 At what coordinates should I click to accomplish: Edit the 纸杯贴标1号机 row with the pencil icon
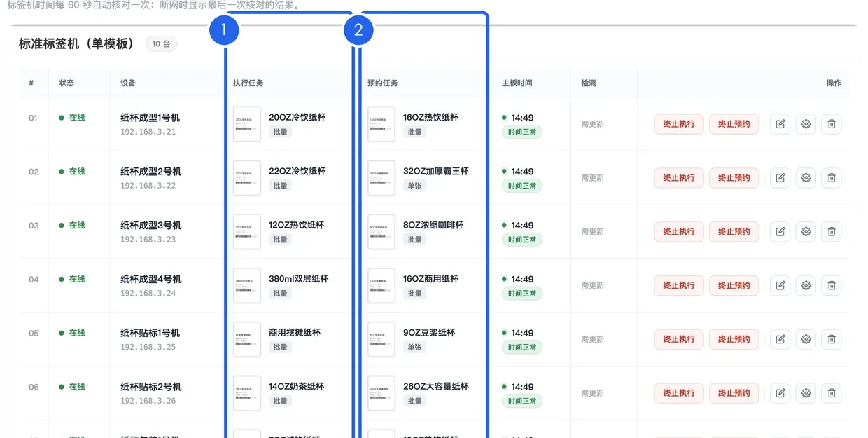(x=780, y=339)
